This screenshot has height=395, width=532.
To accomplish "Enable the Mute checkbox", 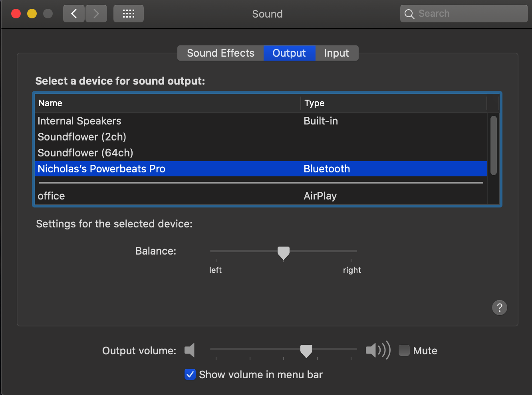I will pos(404,350).
